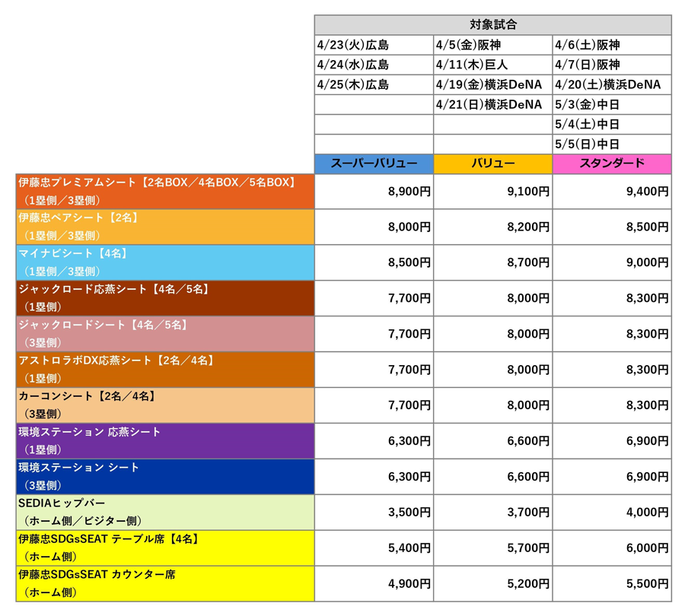
Task: Click the 5/5(日)中日 game cell
Action: (612, 144)
